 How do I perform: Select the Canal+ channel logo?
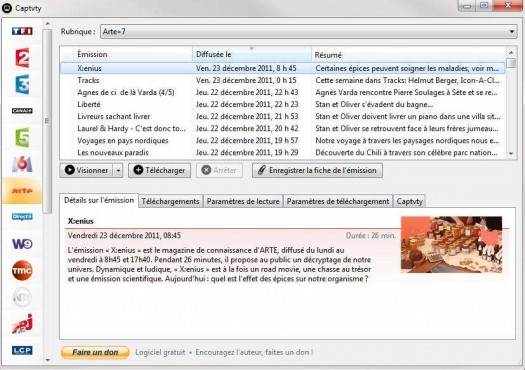pos(22,110)
